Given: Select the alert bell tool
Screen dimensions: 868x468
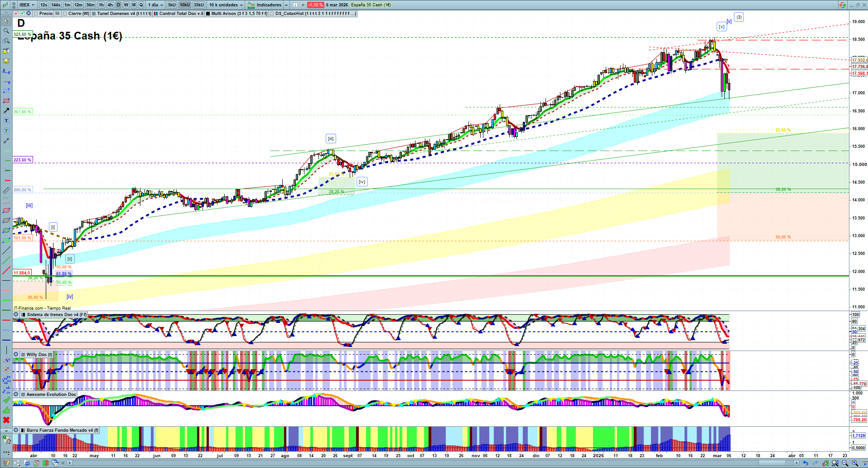Looking at the screenshot, I should click(x=6, y=61).
